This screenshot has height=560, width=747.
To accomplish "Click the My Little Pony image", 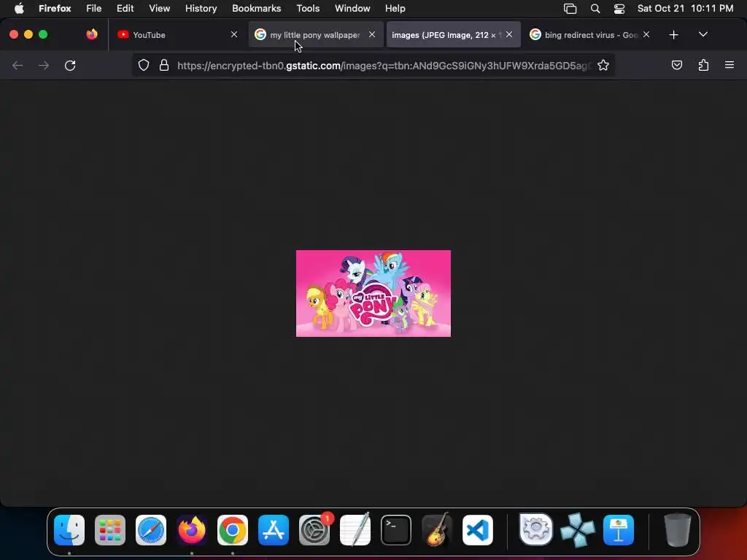I will tap(373, 293).
